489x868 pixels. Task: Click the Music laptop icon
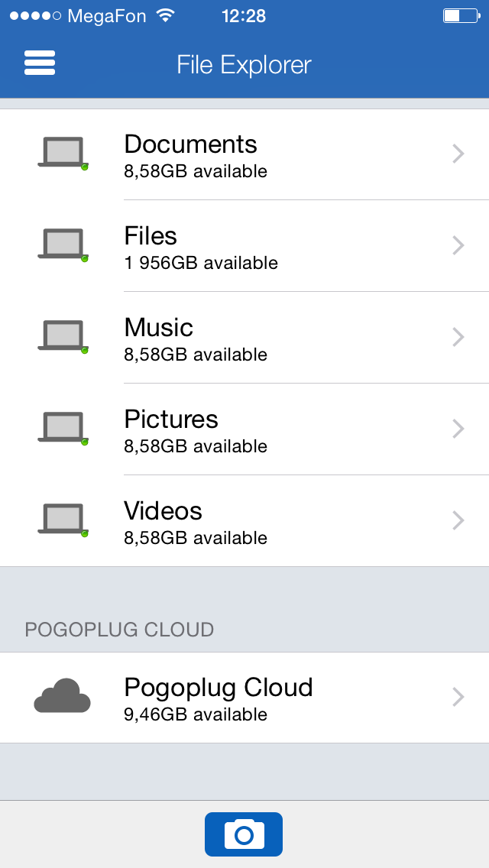[x=62, y=336]
